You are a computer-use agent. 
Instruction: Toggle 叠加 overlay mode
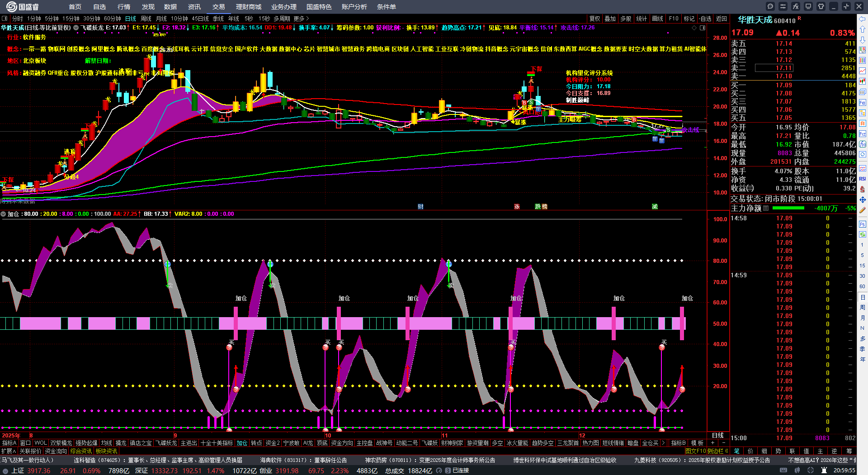pyautogui.click(x=610, y=19)
